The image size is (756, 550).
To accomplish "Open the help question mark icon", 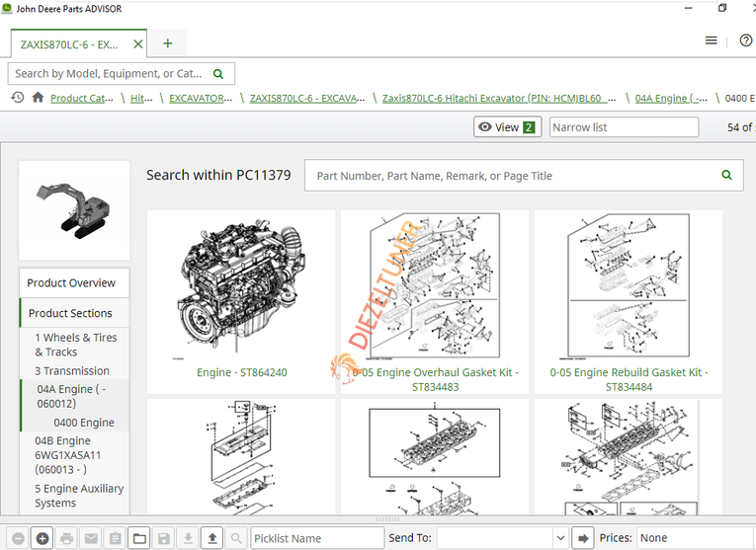I will [745, 40].
